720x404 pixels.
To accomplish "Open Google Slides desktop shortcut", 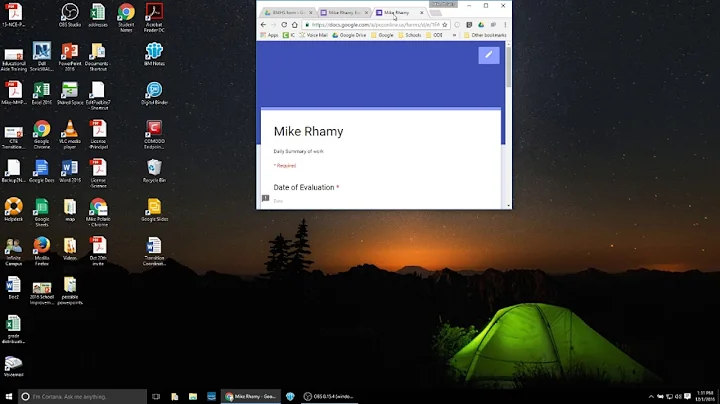I will coord(154,210).
